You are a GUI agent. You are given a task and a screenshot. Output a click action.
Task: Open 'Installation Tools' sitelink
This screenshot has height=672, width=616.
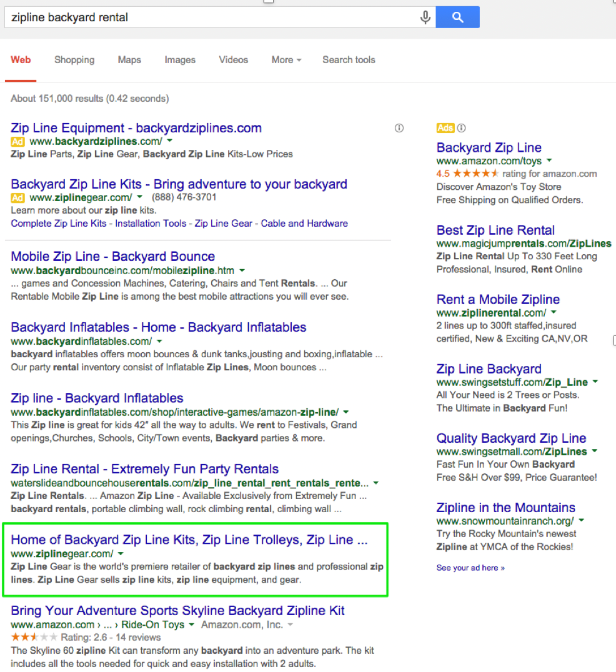[151, 224]
